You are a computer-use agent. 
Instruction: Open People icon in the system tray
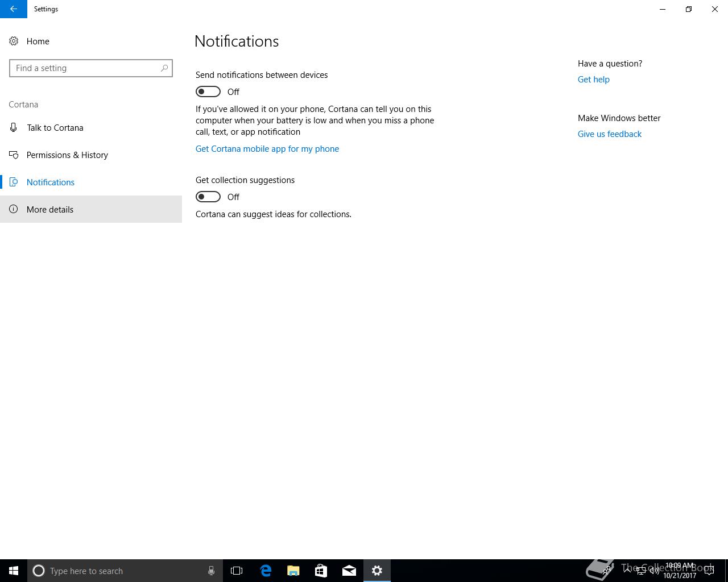pyautogui.click(x=608, y=571)
